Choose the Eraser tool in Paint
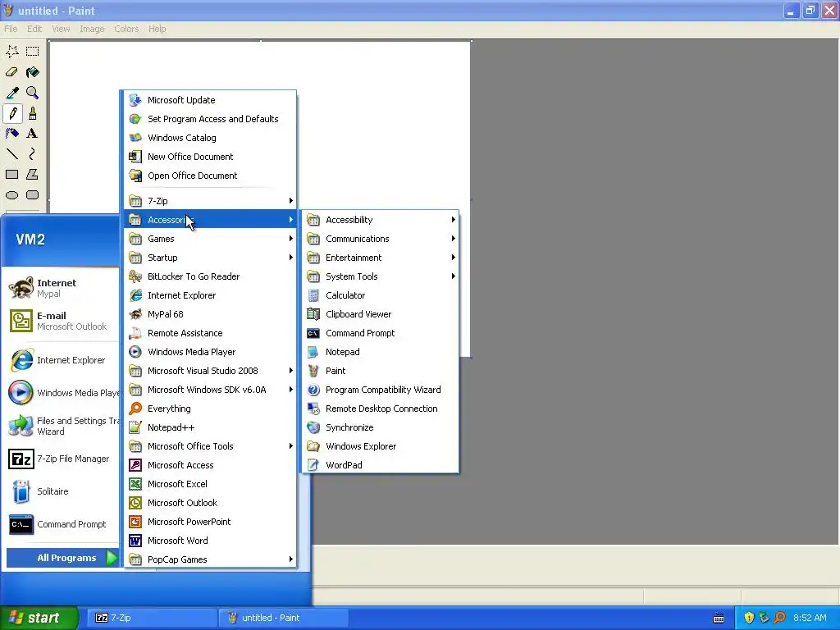840x630 pixels. [12, 72]
